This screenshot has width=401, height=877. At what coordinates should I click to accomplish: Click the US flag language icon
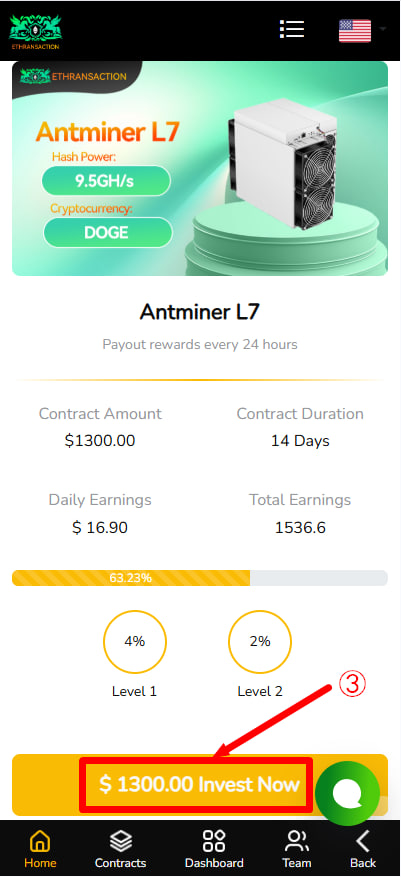click(355, 31)
